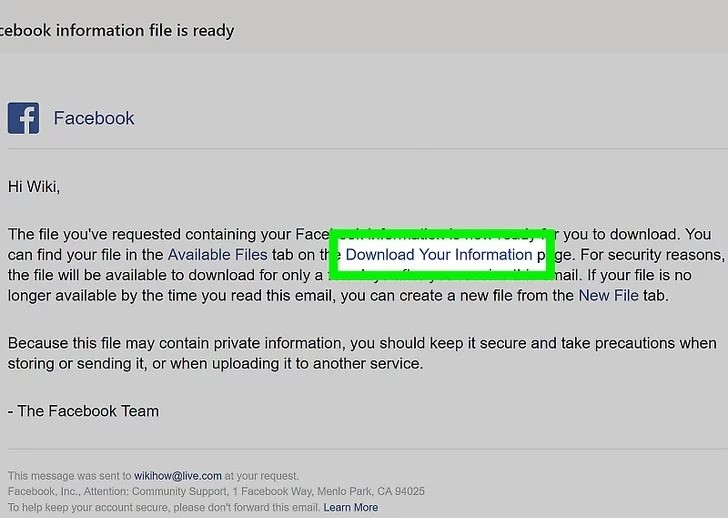
Task: Open the Learn More link
Action: point(351,507)
